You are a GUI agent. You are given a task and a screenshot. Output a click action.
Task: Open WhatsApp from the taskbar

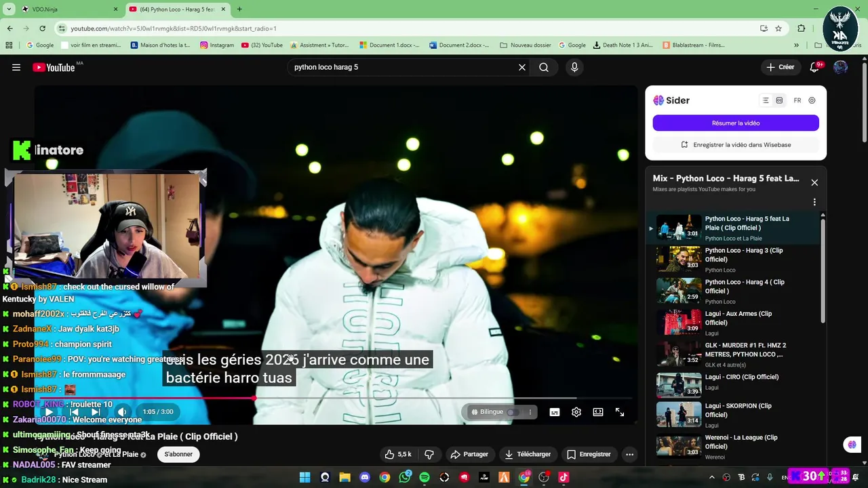[x=405, y=477]
